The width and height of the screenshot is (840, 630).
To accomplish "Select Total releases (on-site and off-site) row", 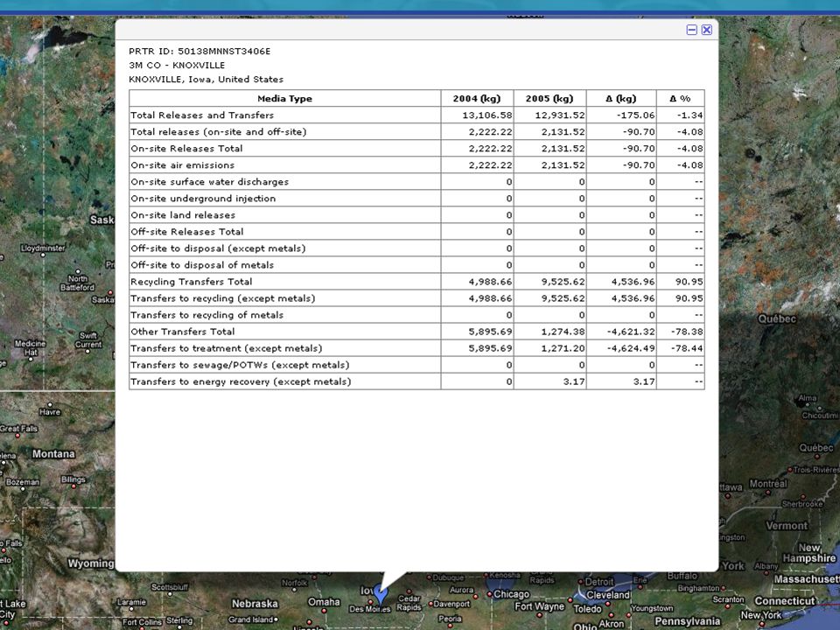I will 416,132.
